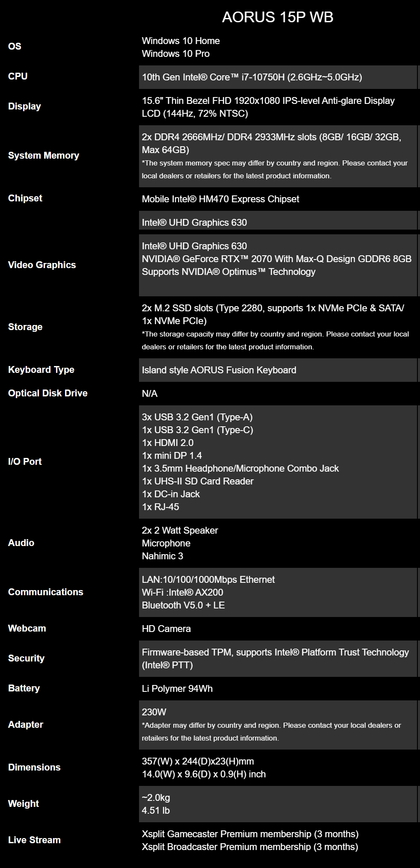Image resolution: width=420 pixels, height=868 pixels.
Task: Click 14.0(W) x 9.6(D) inch dimensions
Action: pyautogui.click(x=204, y=774)
